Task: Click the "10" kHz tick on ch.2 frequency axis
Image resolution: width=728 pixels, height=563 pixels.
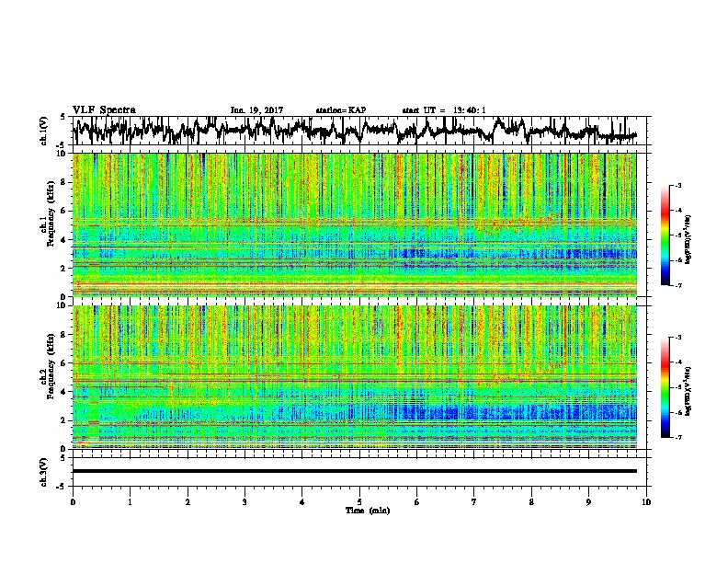Action: 63,305
